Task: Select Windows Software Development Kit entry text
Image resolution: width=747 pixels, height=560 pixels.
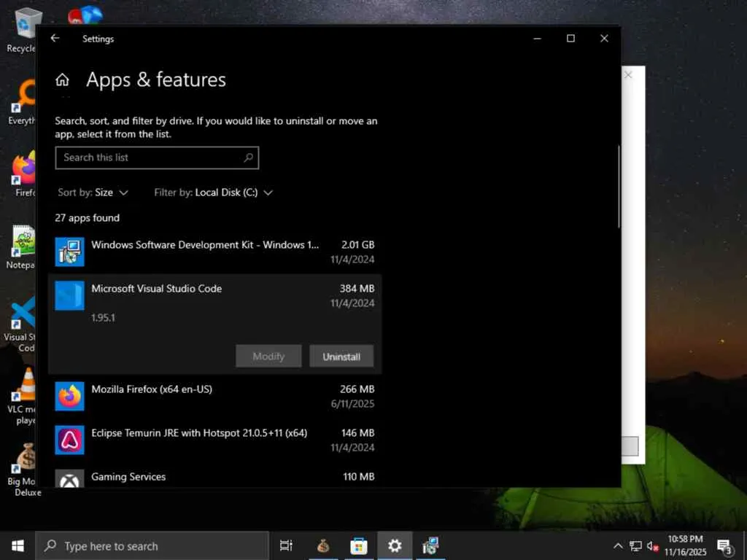Action: (205, 245)
